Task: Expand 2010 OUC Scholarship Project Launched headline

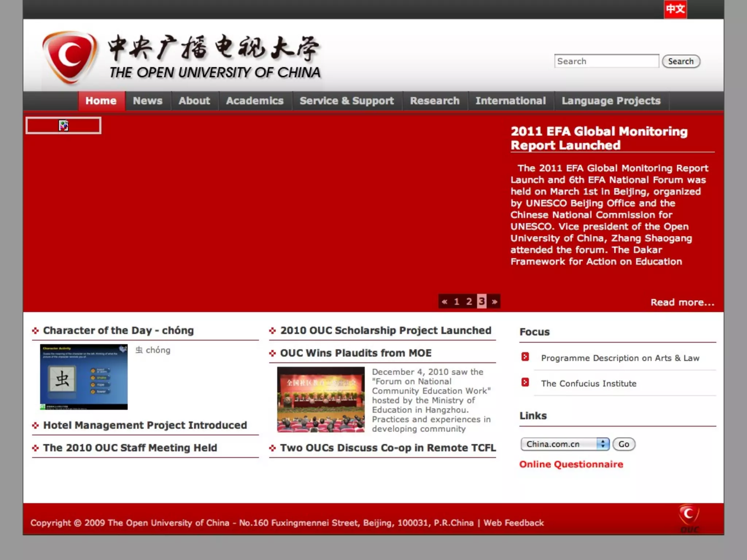Action: 386,330
